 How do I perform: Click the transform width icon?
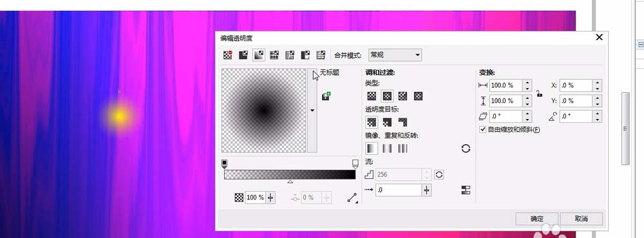pyautogui.click(x=483, y=86)
